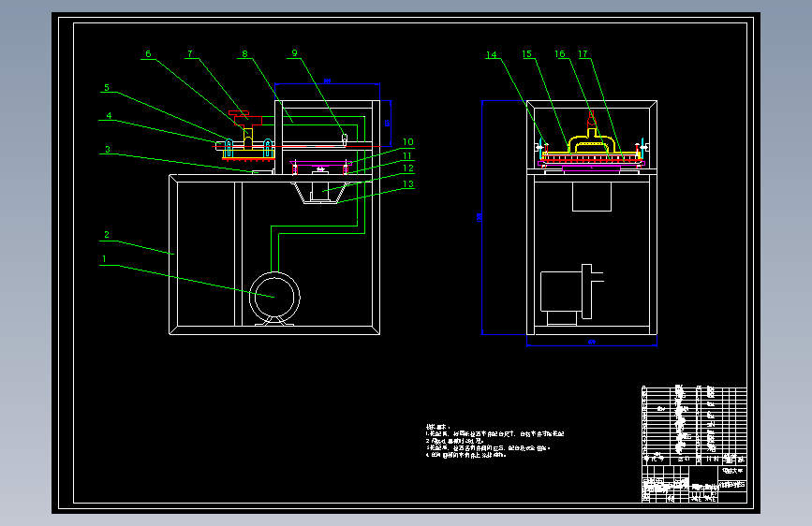Pick part callout number 12
Viewport: 812px width, 526px height.
tap(408, 168)
